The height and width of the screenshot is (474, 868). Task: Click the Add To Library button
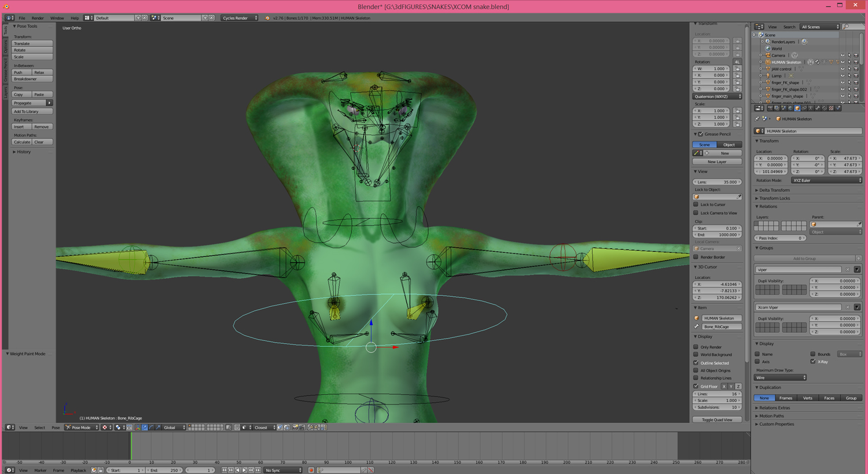(x=32, y=111)
